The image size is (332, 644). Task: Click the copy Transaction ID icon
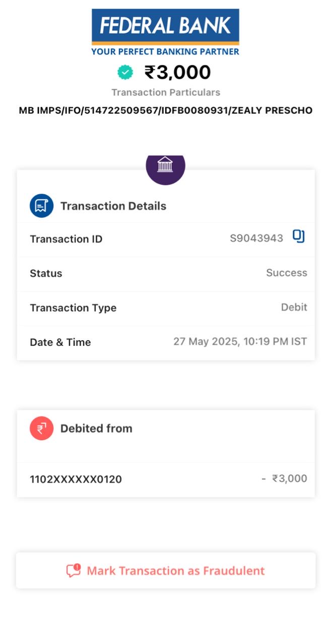click(299, 237)
